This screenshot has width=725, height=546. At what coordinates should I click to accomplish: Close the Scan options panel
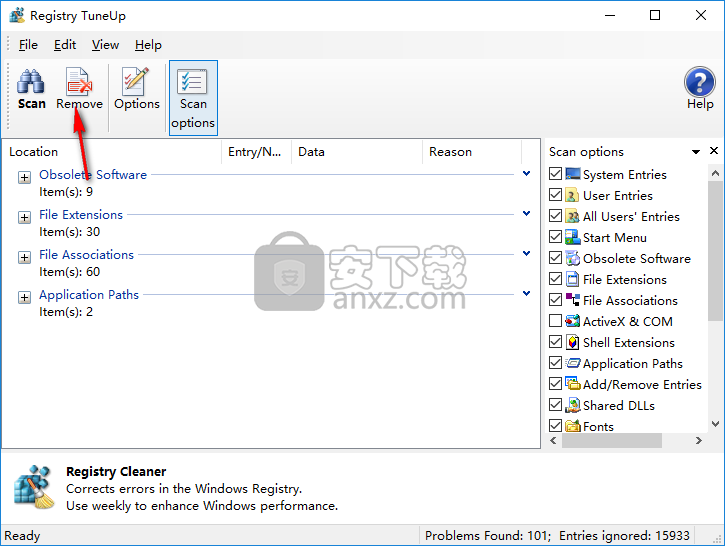pyautogui.click(x=714, y=151)
